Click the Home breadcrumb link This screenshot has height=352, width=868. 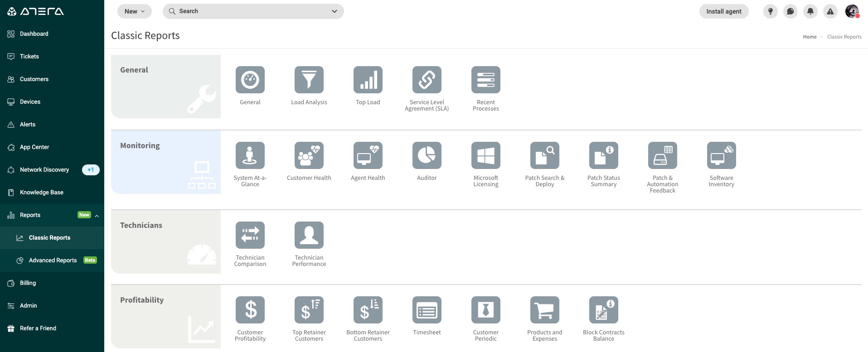pyautogui.click(x=810, y=37)
